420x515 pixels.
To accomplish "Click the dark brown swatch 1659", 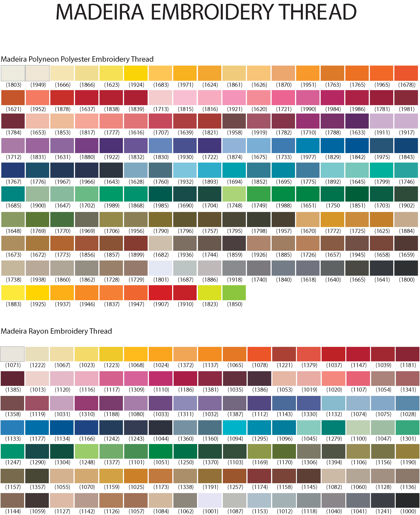I will 406,243.
